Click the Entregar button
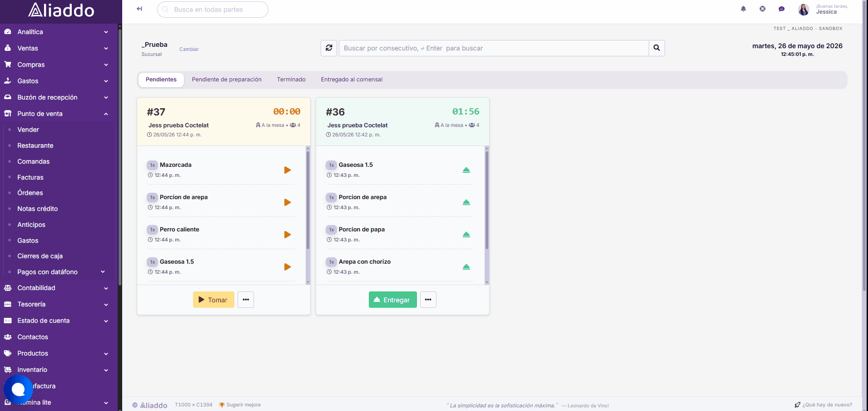Image resolution: width=868 pixels, height=411 pixels. [x=392, y=300]
